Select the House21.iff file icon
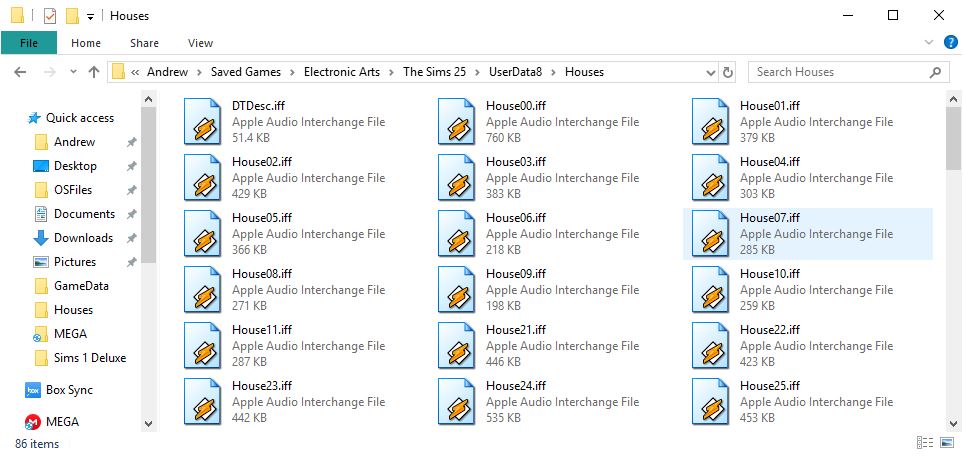The image size is (963, 456). pos(456,345)
